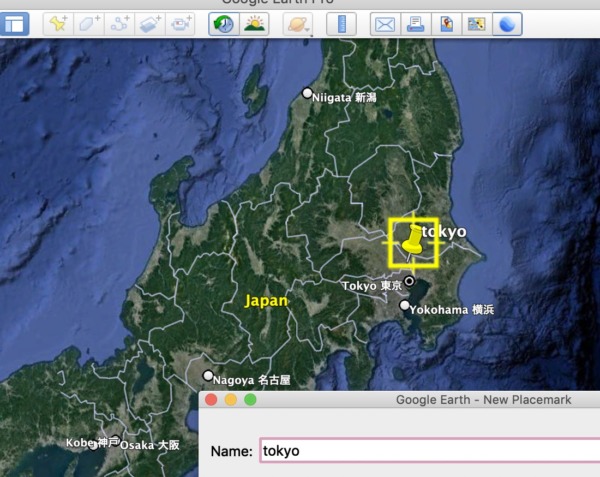
Task: Click the Email envelope icon
Action: [x=384, y=24]
